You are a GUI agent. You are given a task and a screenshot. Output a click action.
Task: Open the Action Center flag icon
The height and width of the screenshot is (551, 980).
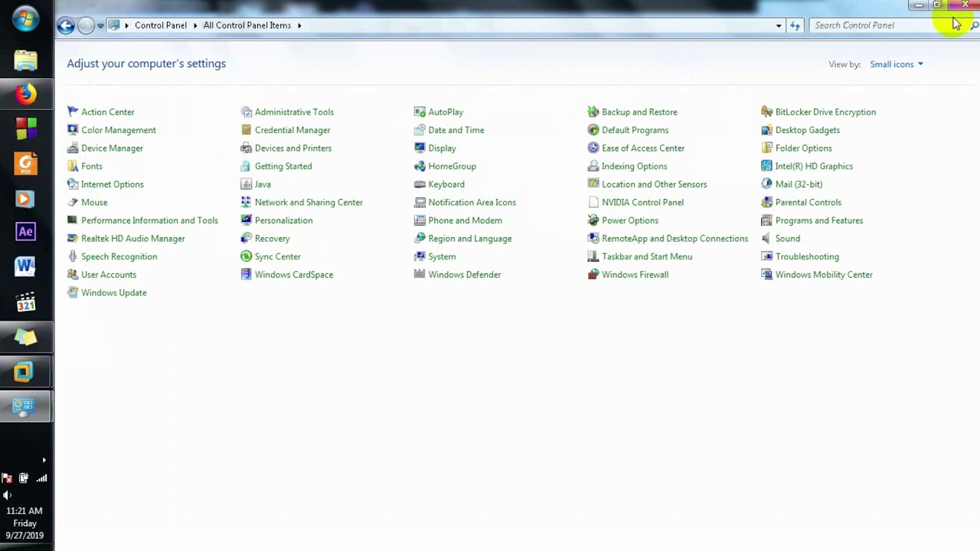click(x=73, y=112)
